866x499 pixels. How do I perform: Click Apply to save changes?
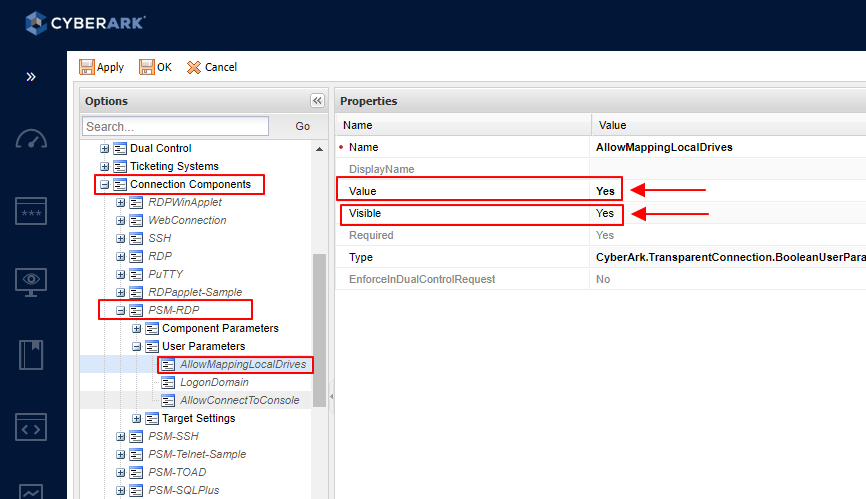click(x=102, y=67)
